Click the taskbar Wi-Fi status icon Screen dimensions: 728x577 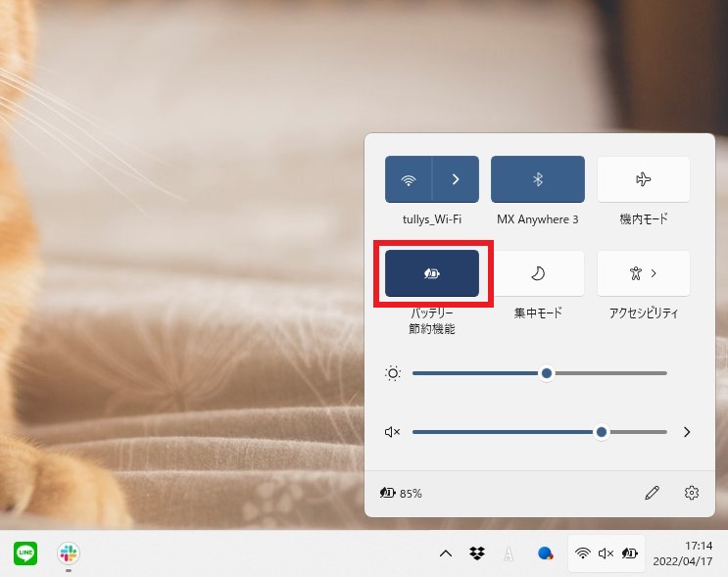[583, 553]
